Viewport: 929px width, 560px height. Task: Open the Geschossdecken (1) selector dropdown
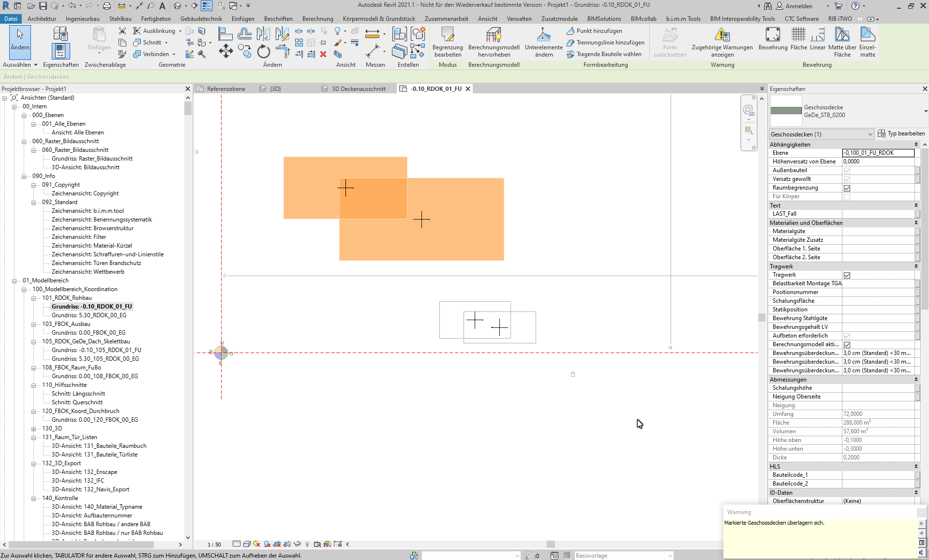870,134
